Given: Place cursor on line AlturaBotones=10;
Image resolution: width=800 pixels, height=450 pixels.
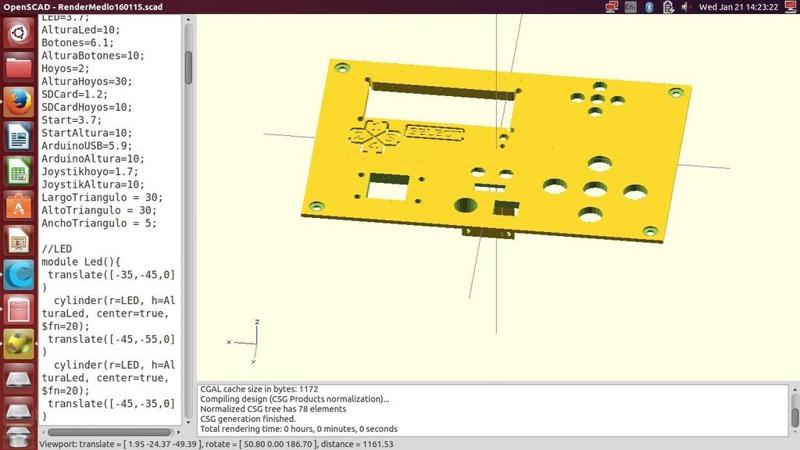Looking at the screenshot, I should 93,55.
